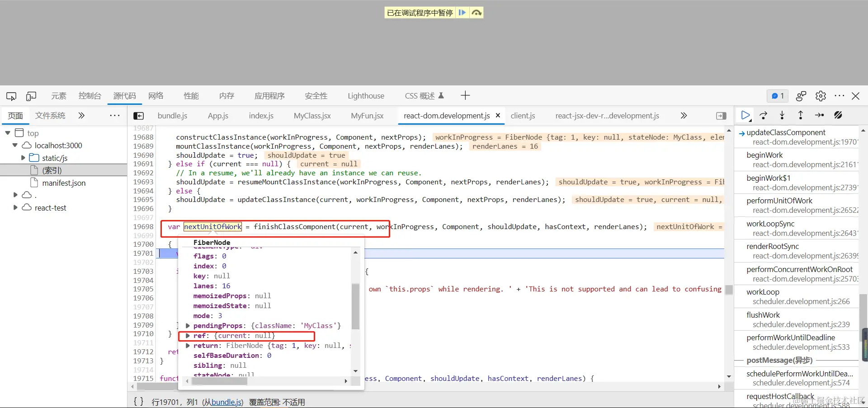
Task: Switch to App.js file tab
Action: click(218, 116)
